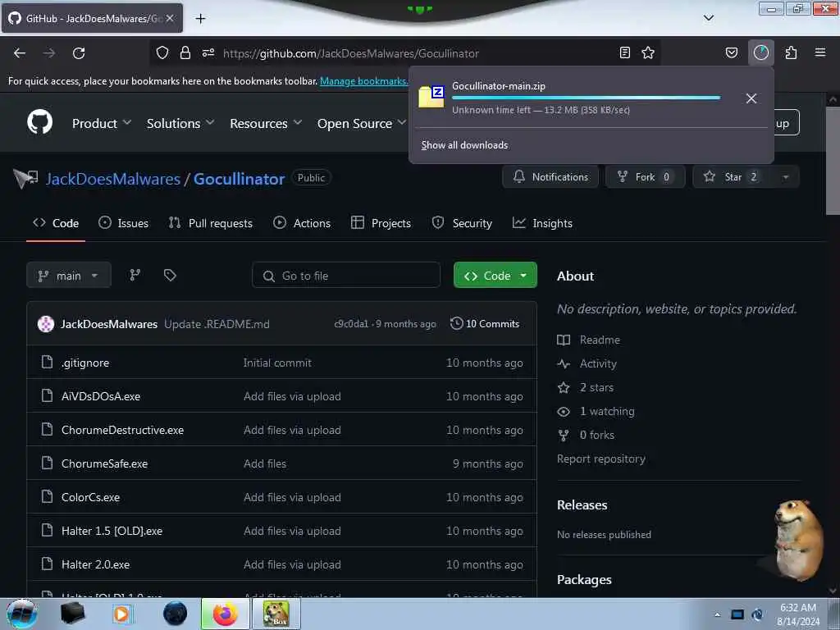
Task: Click the media player taskbar icon
Action: tap(123, 614)
